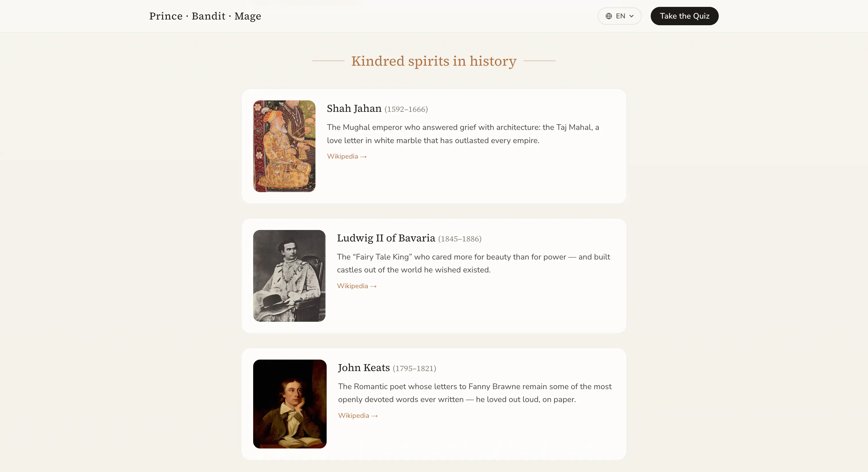Click the arrow beside Keats's Wikipedia link
The image size is (868, 472).
[x=374, y=416]
